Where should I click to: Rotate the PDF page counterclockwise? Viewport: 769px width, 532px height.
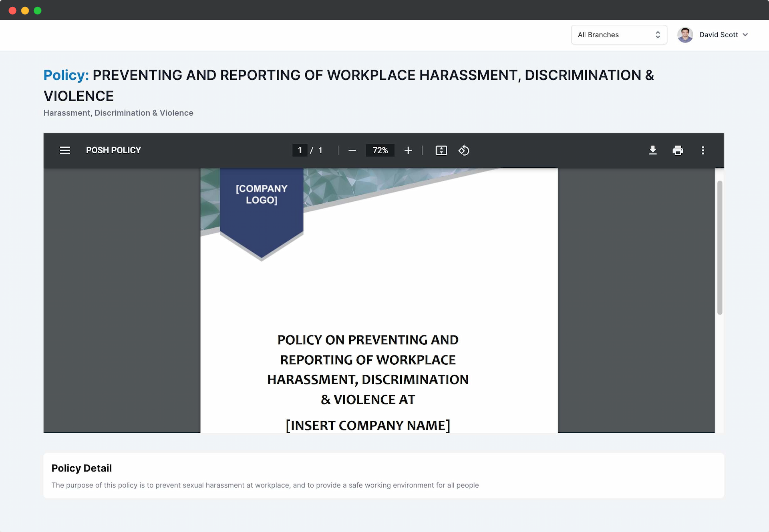pyautogui.click(x=464, y=150)
